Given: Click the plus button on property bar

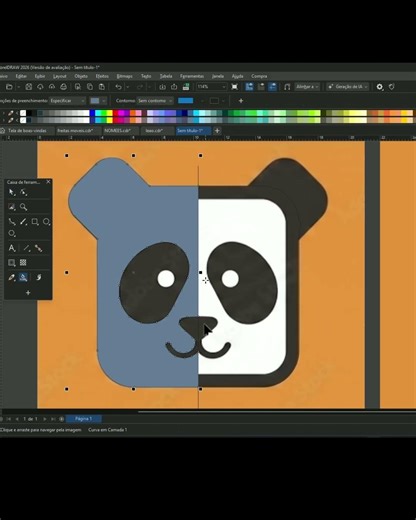Looking at the screenshot, I should tap(241, 101).
